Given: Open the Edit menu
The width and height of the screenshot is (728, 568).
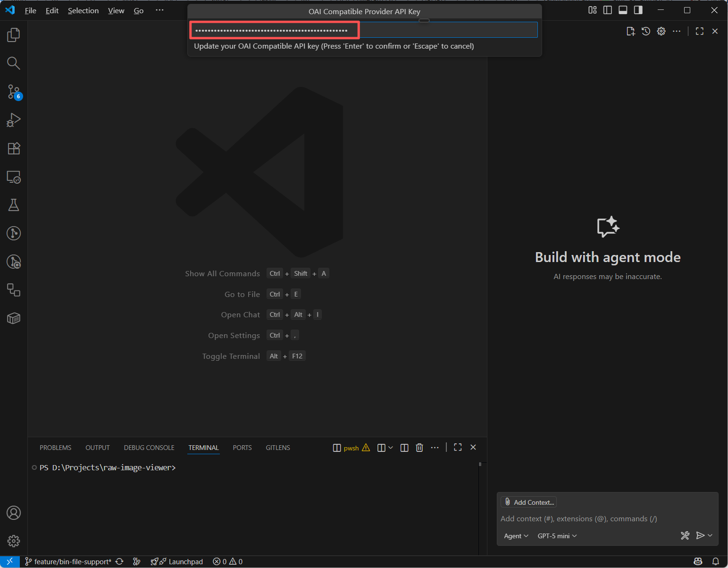Looking at the screenshot, I should point(52,10).
